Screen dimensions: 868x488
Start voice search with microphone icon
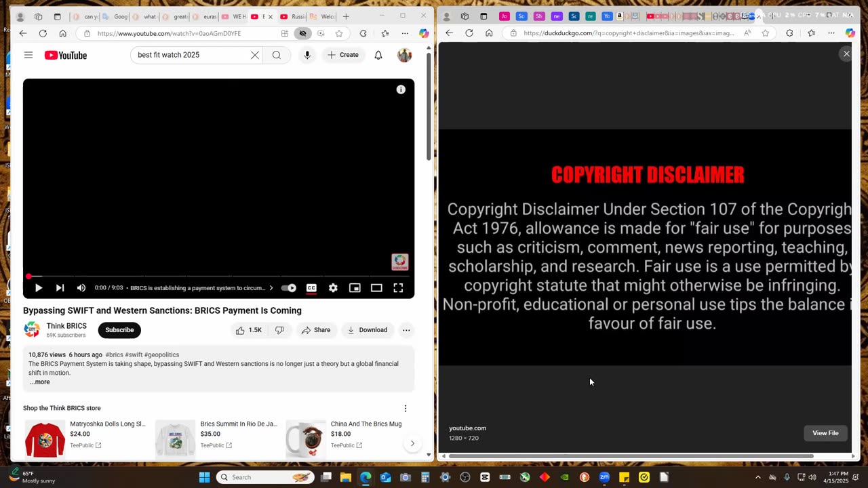pyautogui.click(x=307, y=55)
